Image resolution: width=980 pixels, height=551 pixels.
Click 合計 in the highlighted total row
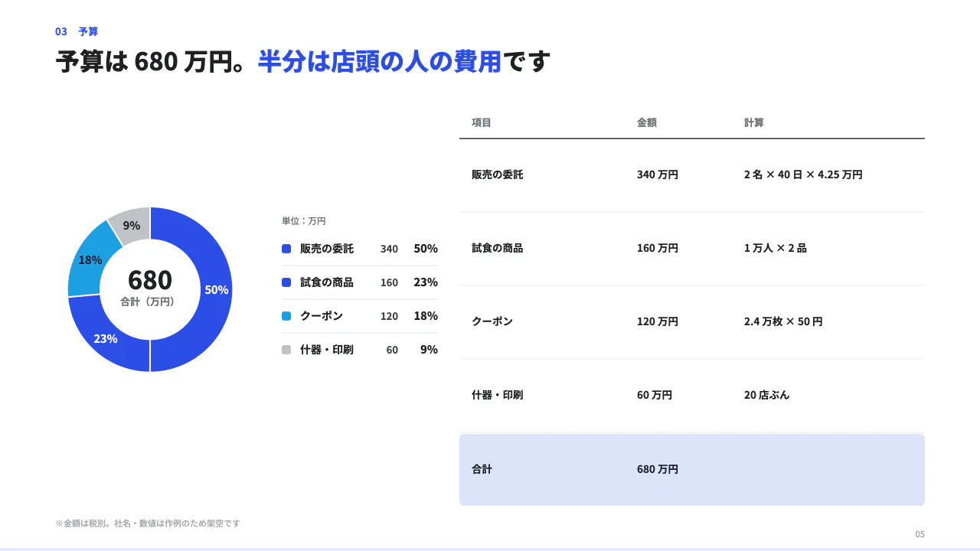click(x=482, y=469)
